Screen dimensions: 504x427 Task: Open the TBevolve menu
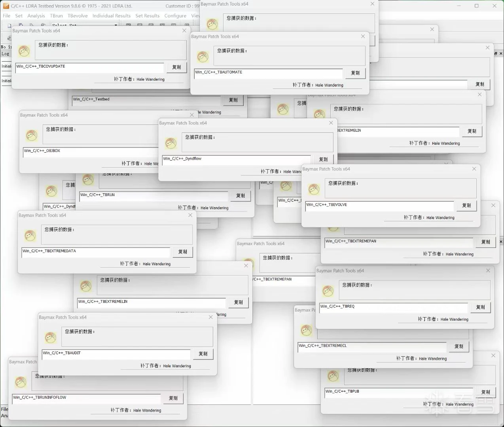pyautogui.click(x=78, y=16)
